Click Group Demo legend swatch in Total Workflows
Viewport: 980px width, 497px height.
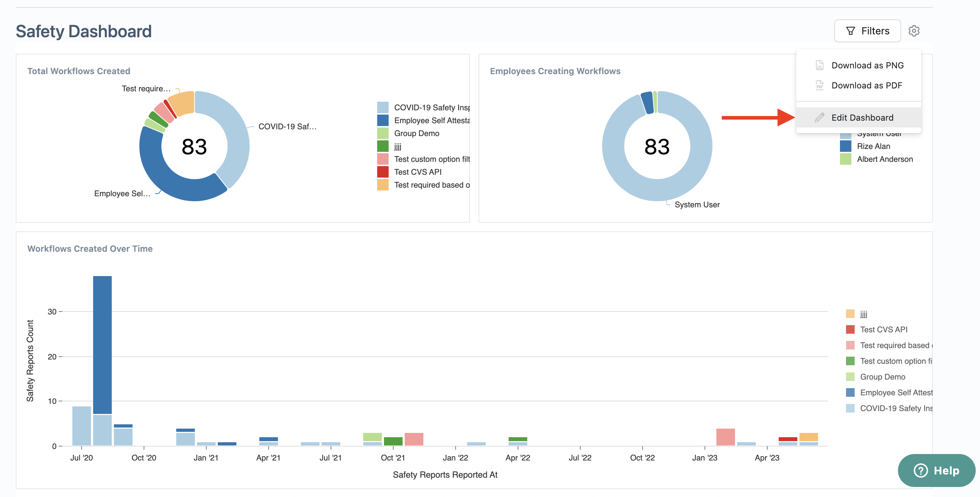pyautogui.click(x=383, y=134)
